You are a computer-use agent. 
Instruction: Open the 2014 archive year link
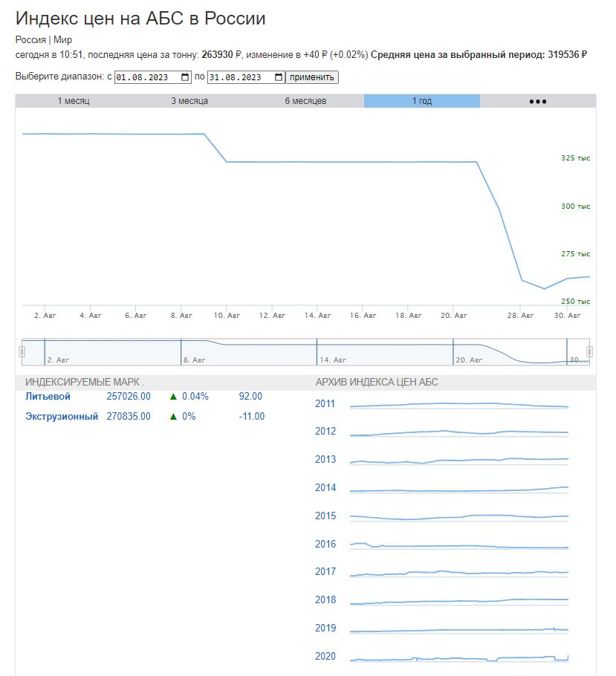coord(325,487)
